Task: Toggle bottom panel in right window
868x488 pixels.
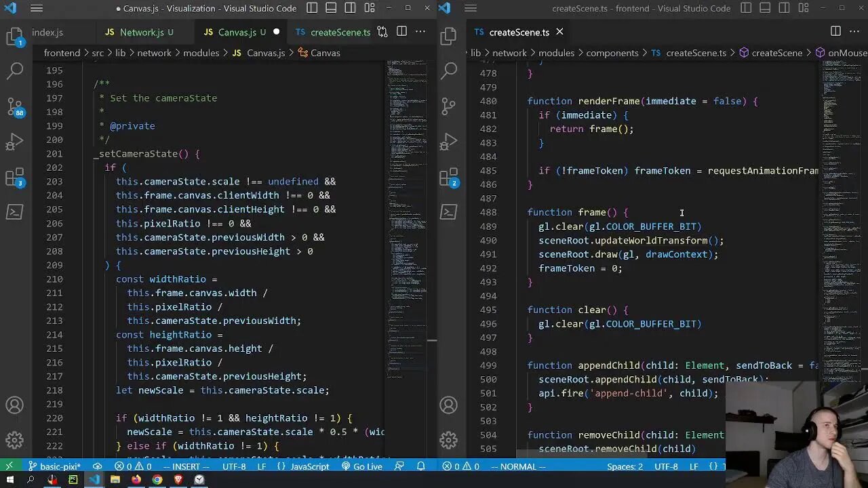Action: click(765, 8)
